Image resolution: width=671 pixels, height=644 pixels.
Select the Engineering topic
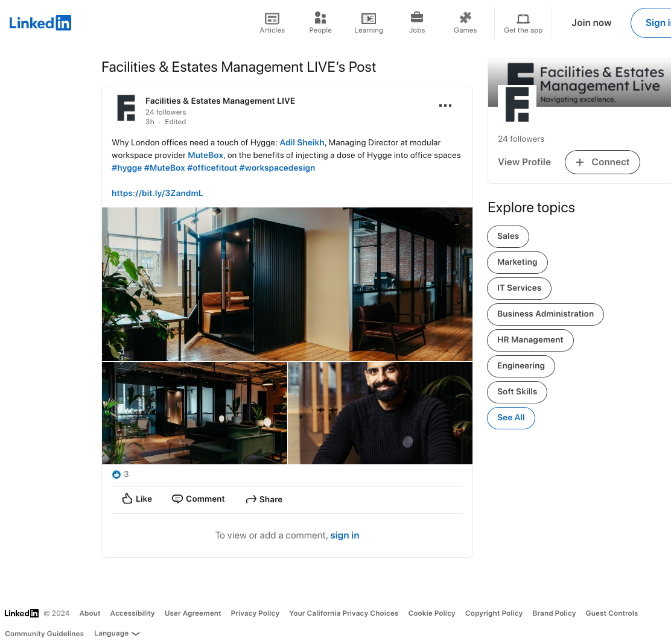tap(521, 366)
